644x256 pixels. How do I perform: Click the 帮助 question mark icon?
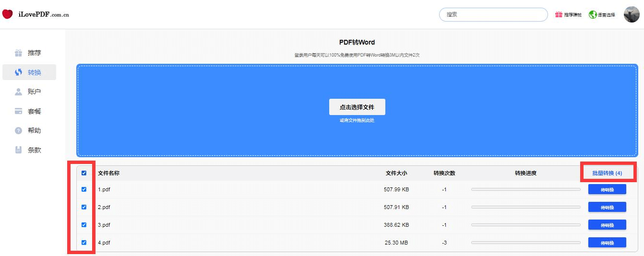[x=19, y=130]
